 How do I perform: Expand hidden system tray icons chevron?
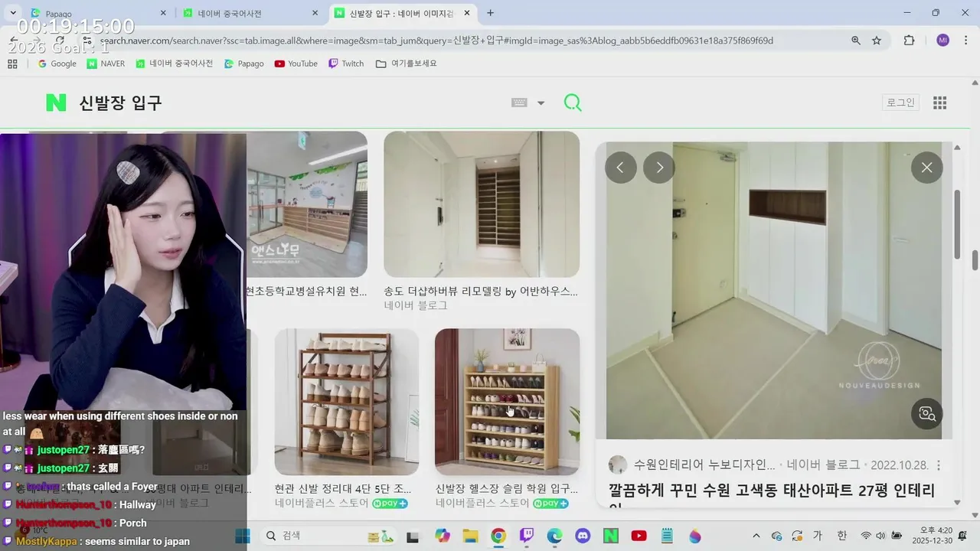756,536
